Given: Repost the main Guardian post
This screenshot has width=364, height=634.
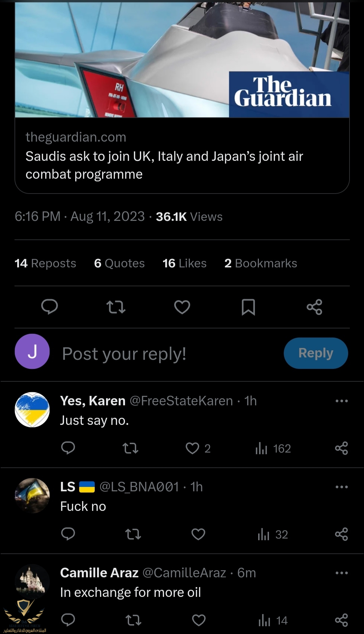Looking at the screenshot, I should tap(116, 307).
